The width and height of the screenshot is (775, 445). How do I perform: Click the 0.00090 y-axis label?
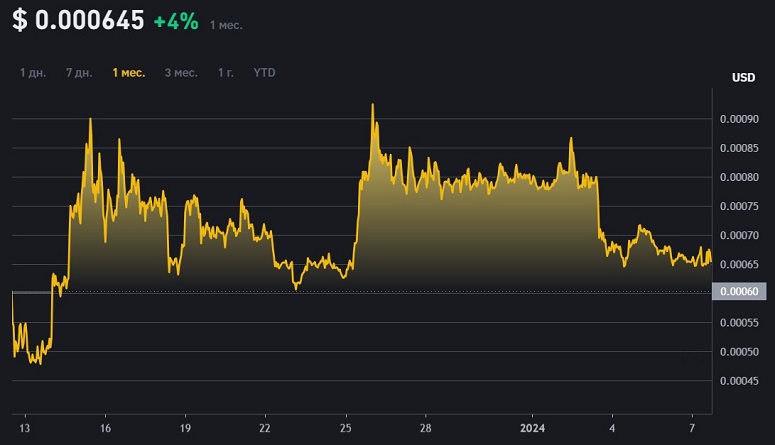739,119
